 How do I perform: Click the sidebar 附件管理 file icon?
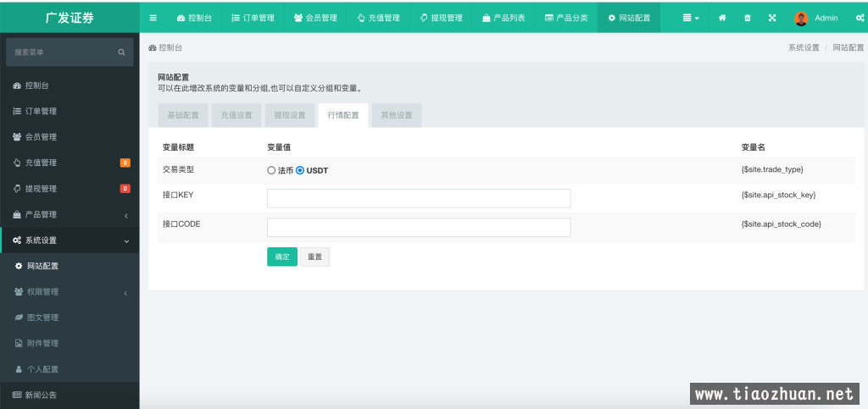pyautogui.click(x=19, y=343)
